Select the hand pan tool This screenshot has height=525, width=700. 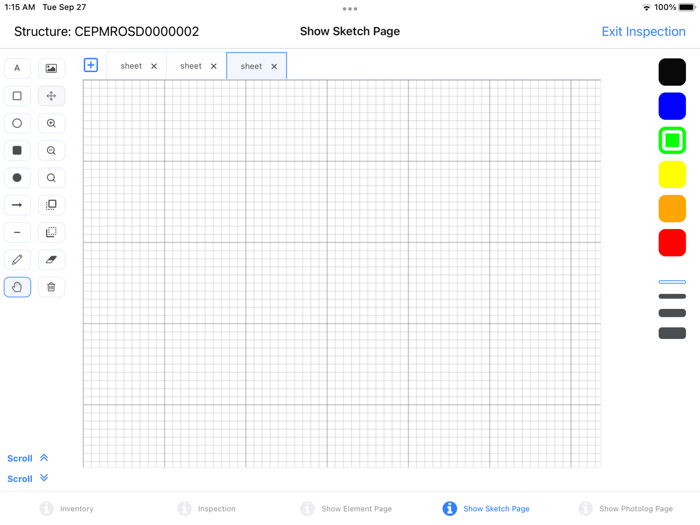(17, 287)
